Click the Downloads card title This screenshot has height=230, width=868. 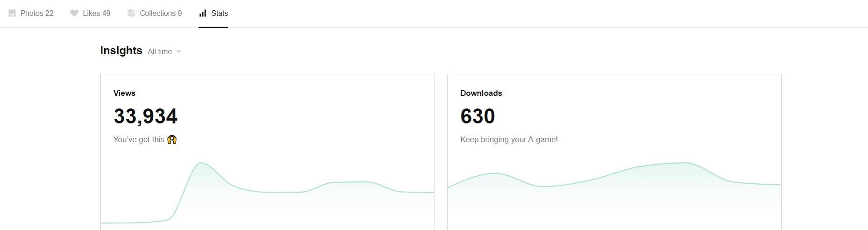(481, 93)
